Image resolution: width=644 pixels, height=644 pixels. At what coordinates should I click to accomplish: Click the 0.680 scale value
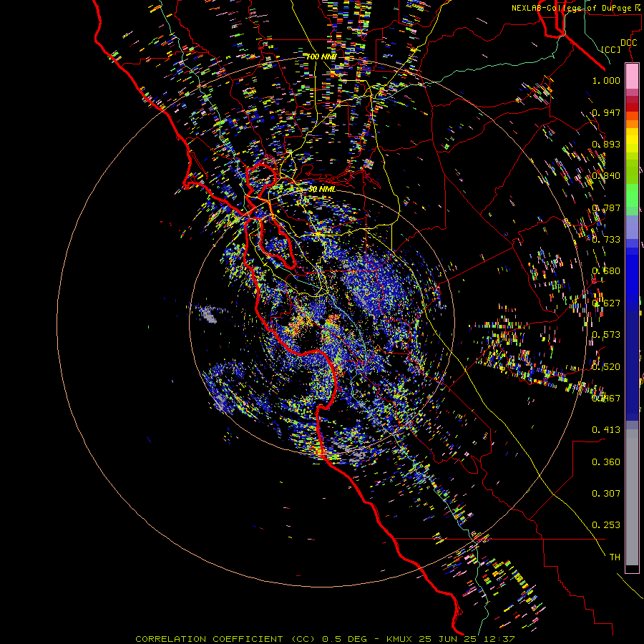pos(606,271)
